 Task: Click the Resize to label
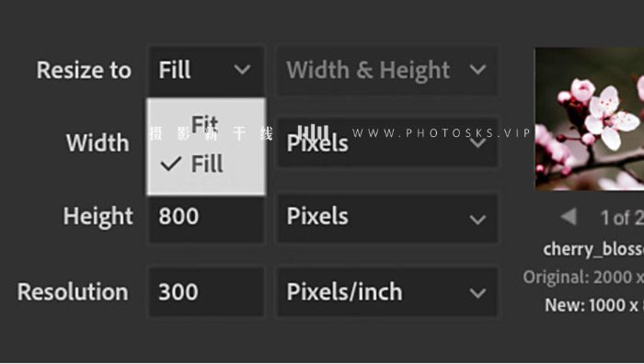[84, 70]
